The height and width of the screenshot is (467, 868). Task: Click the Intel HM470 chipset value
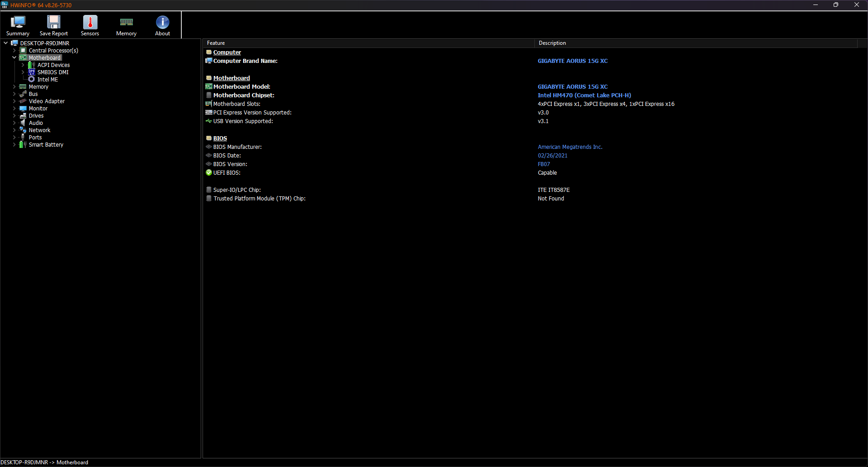coord(584,95)
